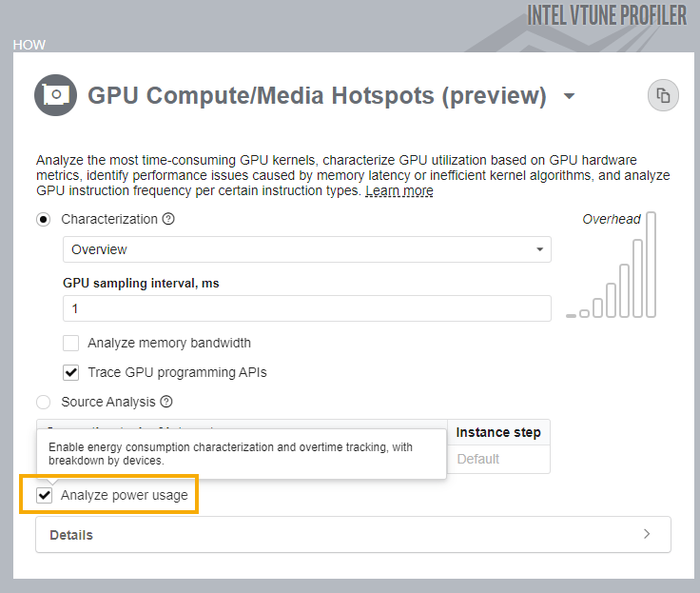The height and width of the screenshot is (593, 700).
Task: Click the HOW section label
Action: click(x=29, y=45)
